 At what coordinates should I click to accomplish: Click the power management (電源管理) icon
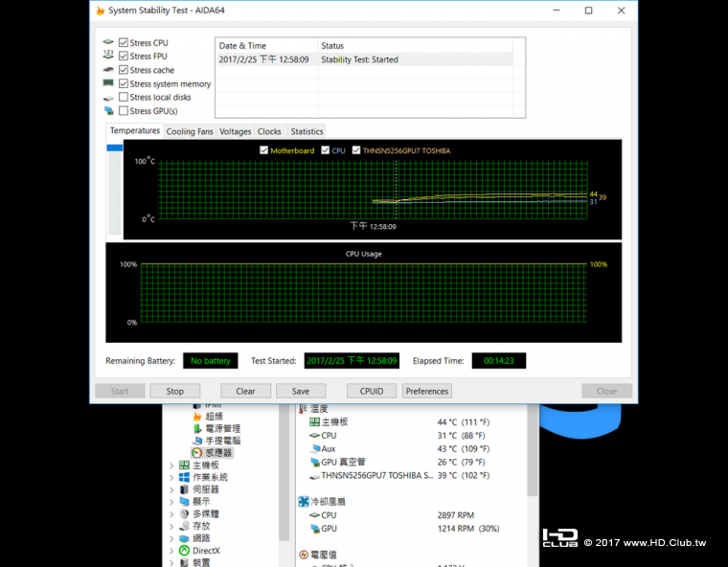coord(197,428)
